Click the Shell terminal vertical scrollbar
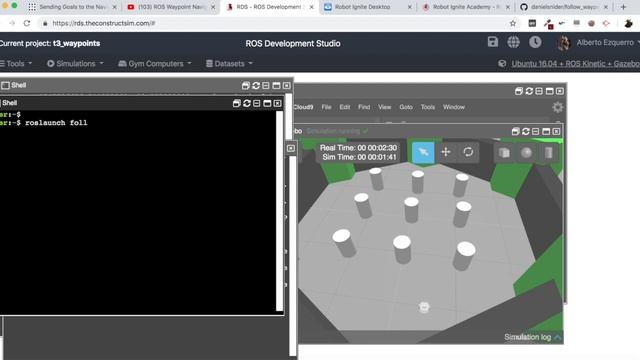Image resolution: width=640 pixels, height=360 pixels. click(280, 211)
